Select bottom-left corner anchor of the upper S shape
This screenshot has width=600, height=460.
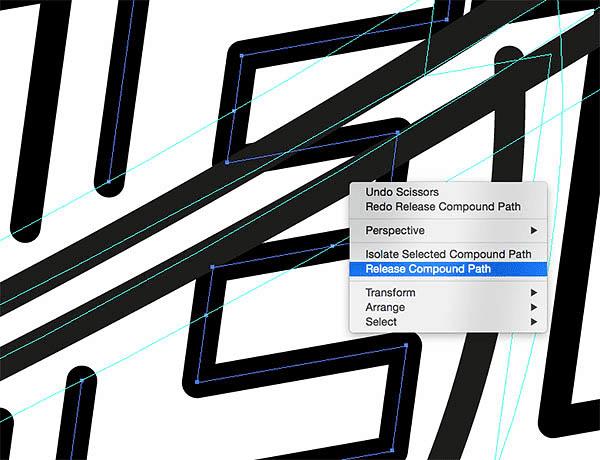pos(227,162)
